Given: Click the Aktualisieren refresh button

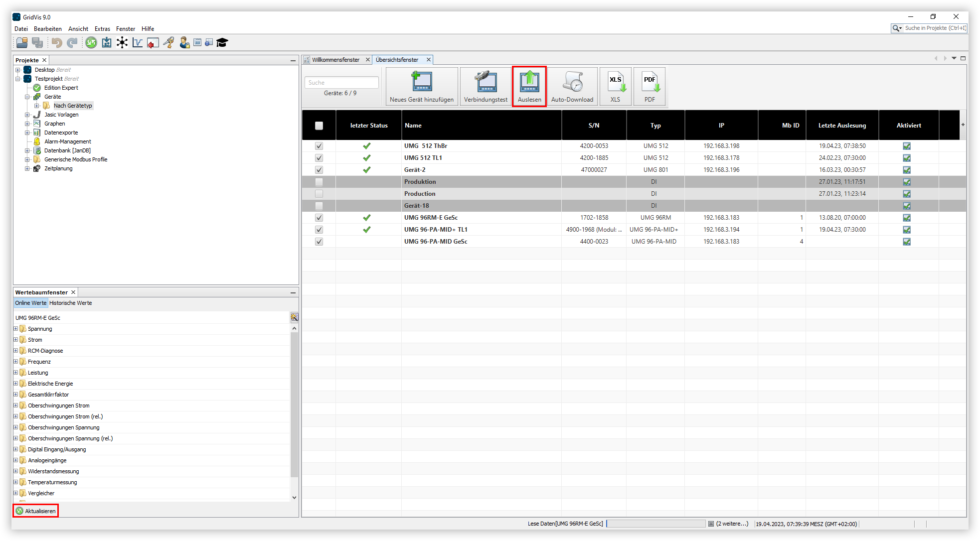Looking at the screenshot, I should 35,511.
